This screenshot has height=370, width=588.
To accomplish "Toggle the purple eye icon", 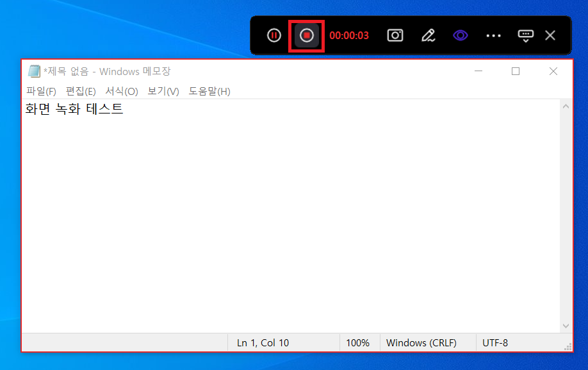I will [x=461, y=35].
